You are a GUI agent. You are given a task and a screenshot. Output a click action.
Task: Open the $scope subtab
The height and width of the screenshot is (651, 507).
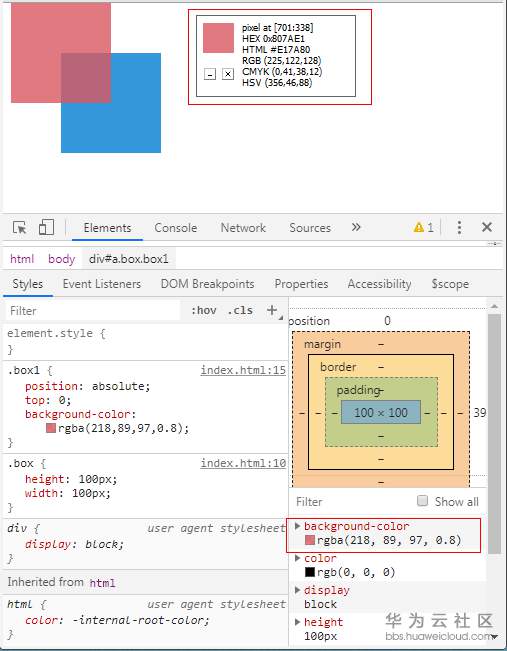point(450,284)
